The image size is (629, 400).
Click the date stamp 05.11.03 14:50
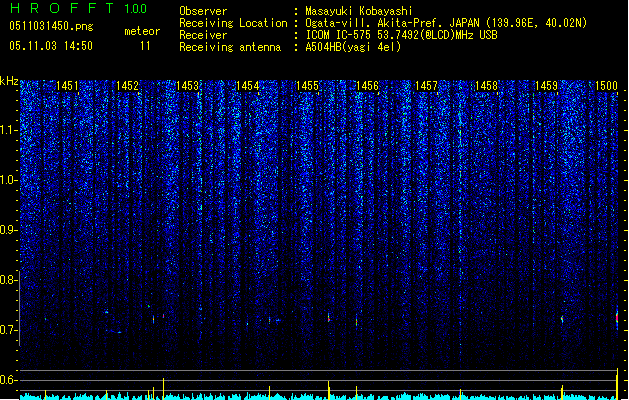(51, 46)
